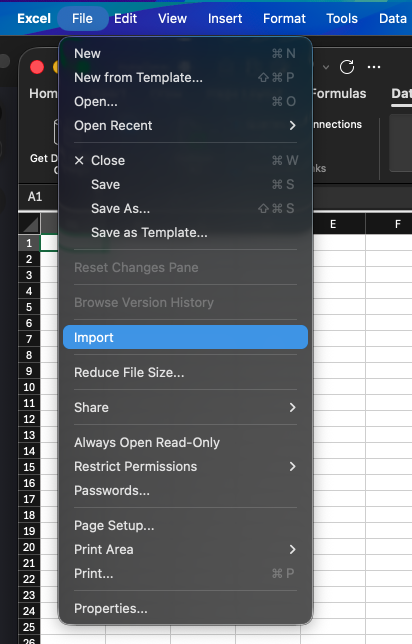Image resolution: width=412 pixels, height=644 pixels.
Task: Expand the Share submenu chevron
Action: [292, 407]
